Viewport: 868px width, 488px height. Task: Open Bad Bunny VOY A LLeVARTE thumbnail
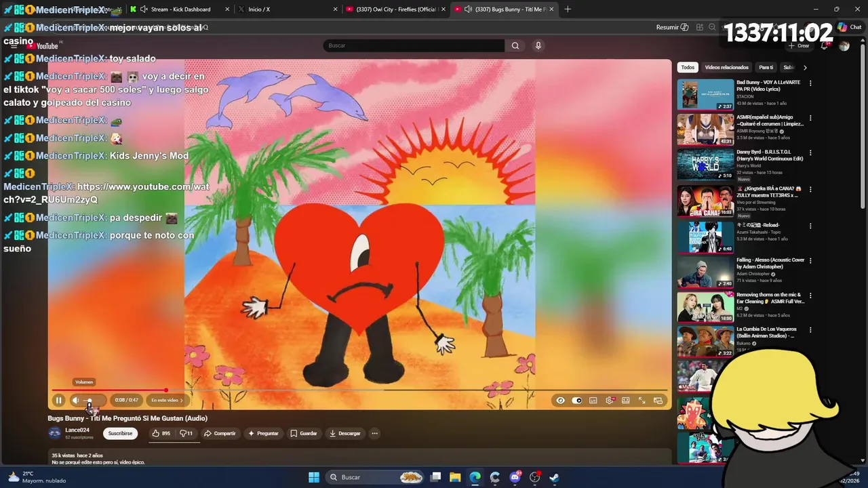coord(705,95)
